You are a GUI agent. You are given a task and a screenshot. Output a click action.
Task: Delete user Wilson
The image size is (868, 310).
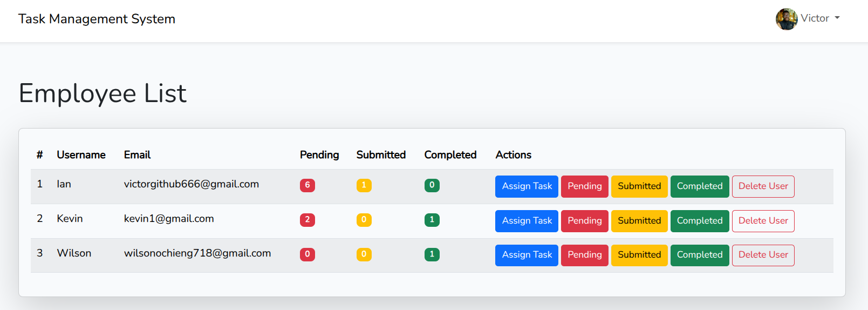click(763, 255)
